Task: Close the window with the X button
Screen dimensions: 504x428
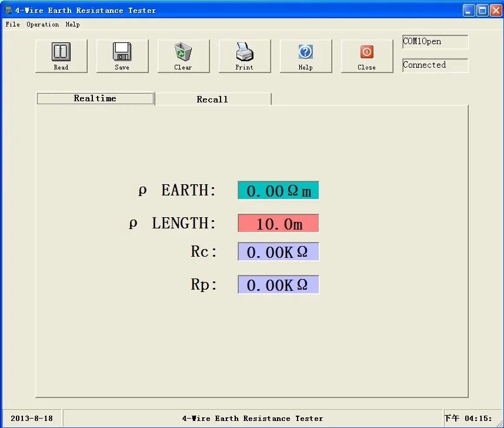Action: (496, 11)
